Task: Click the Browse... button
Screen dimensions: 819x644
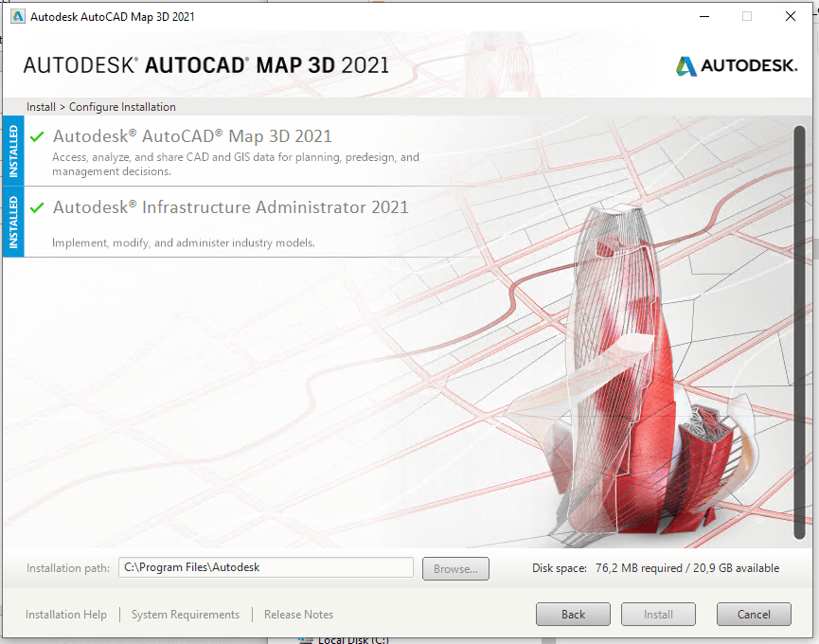Action: coord(455,569)
